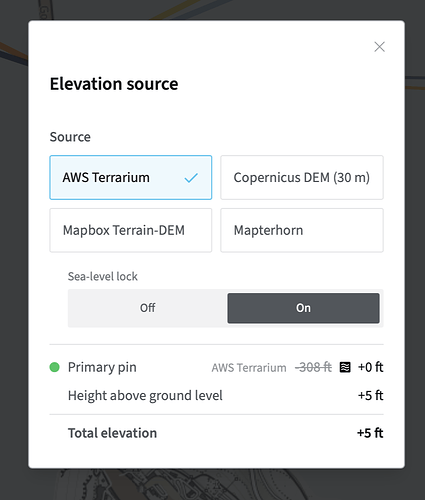
Task: Click the sea-level wave icon
Action: point(345,367)
